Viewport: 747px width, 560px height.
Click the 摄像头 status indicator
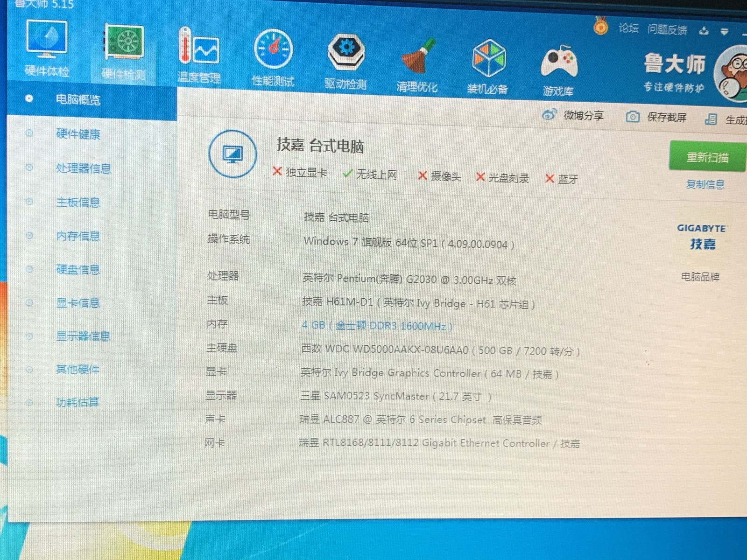(x=439, y=176)
